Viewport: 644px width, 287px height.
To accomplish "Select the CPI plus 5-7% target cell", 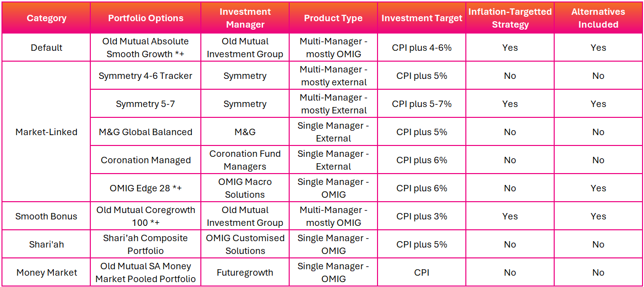I will coord(422,104).
